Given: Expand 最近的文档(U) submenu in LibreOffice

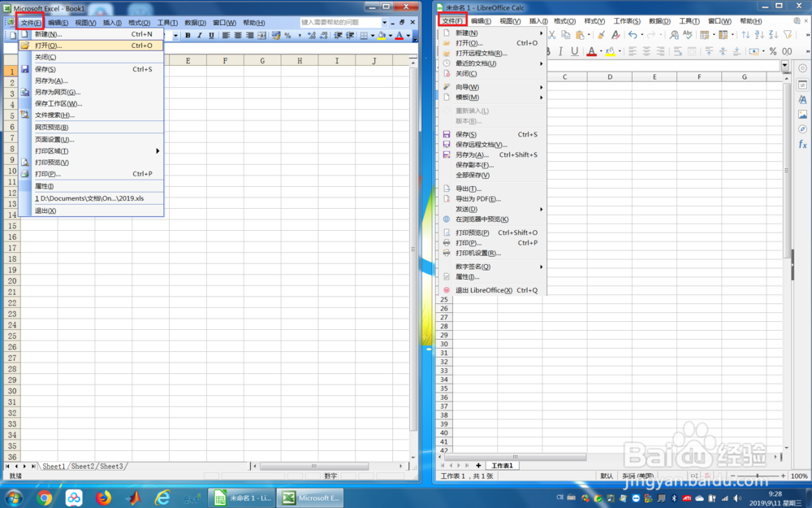Looking at the screenshot, I should click(541, 63).
